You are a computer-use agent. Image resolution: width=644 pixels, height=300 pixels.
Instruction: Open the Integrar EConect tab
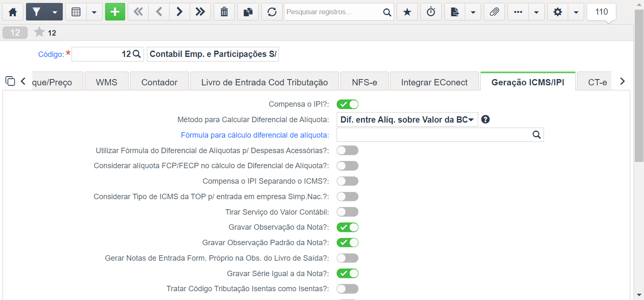(x=434, y=82)
